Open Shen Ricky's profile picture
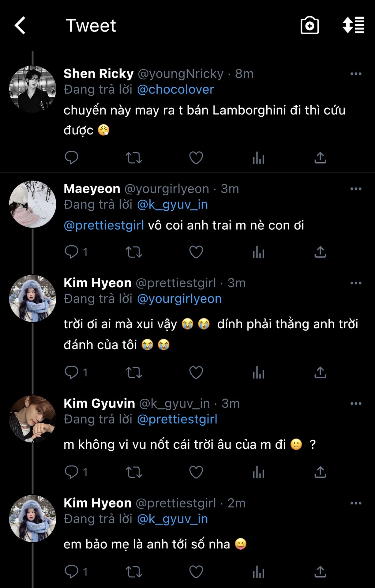 (33, 89)
